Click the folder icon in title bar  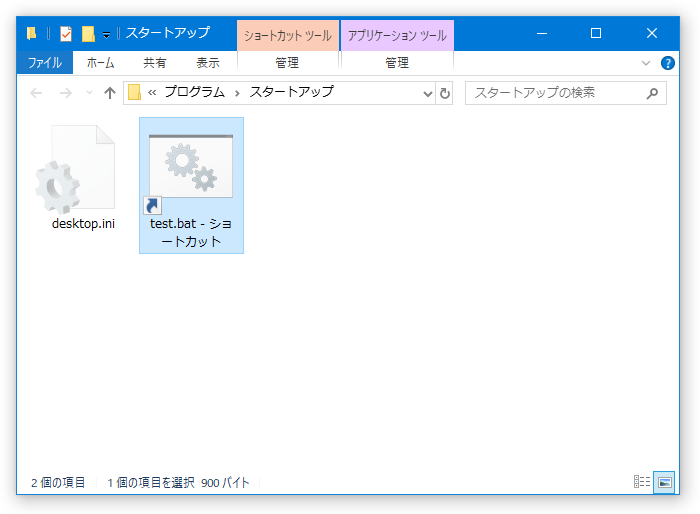coord(31,33)
